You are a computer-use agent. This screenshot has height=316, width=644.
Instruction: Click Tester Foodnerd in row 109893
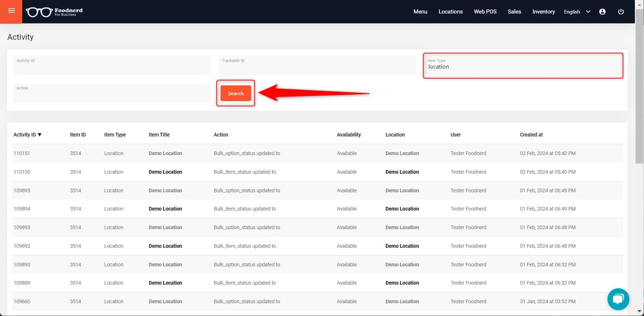click(x=468, y=227)
